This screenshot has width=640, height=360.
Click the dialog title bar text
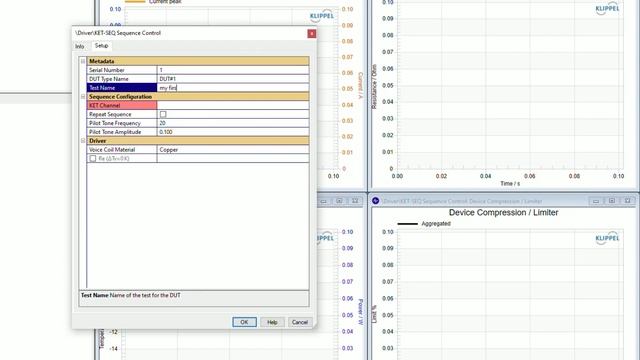pos(118,33)
